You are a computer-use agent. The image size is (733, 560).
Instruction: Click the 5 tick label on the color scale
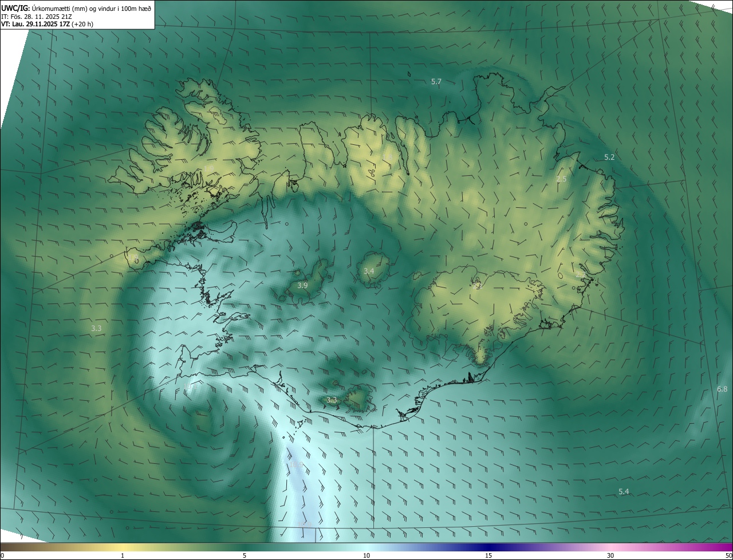point(245,555)
